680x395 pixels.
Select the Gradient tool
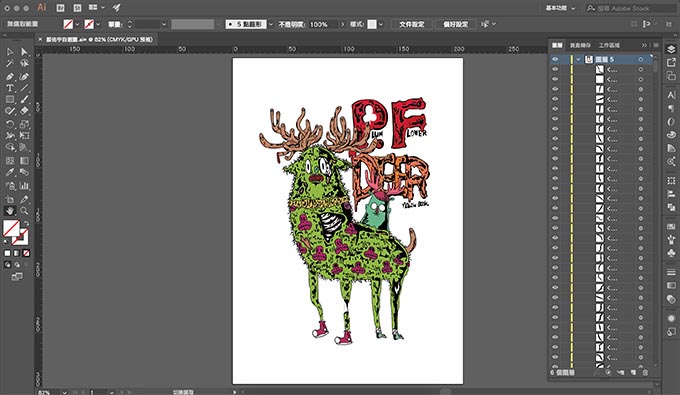[x=24, y=161]
